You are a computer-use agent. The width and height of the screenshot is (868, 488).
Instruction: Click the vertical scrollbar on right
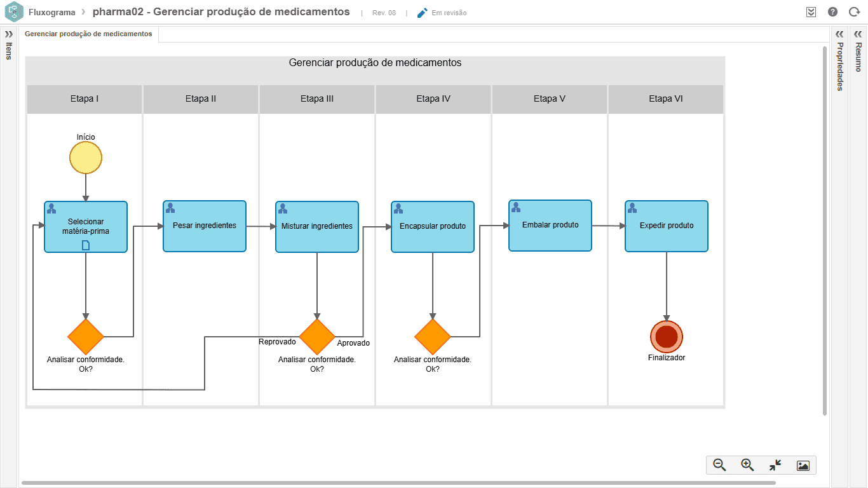825,230
